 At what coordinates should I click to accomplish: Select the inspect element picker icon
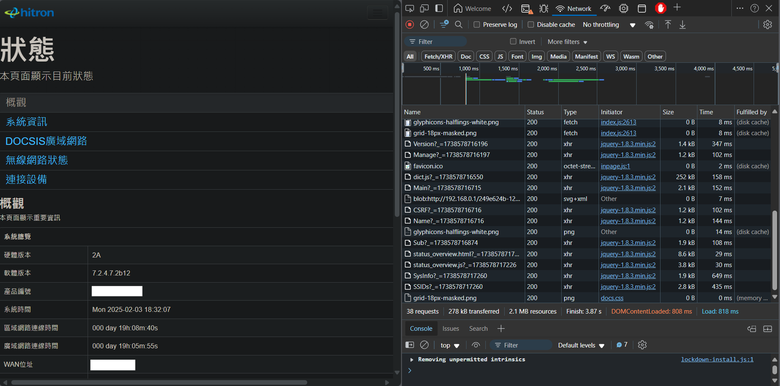409,8
